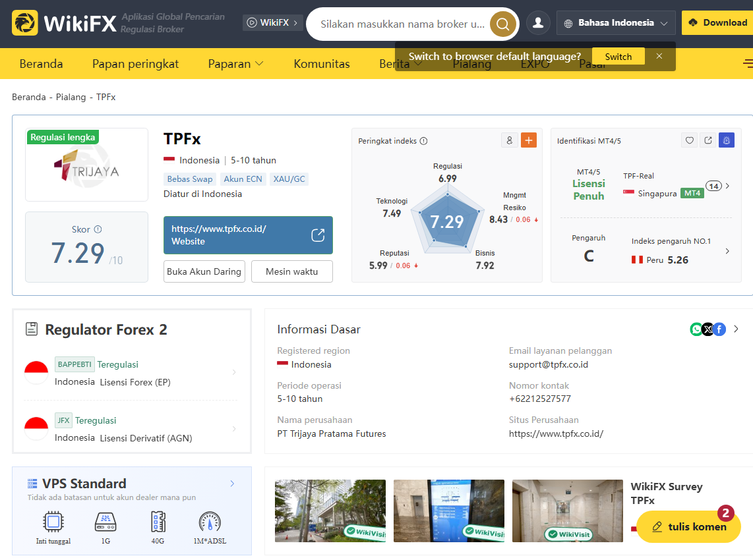Click the 14 servers count badge
The image size is (753, 560).
tap(713, 186)
